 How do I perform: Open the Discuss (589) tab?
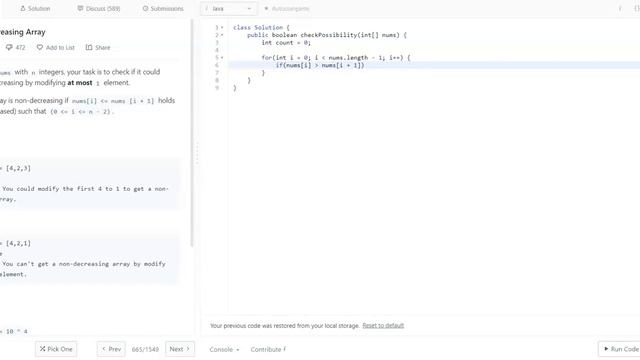99,9
